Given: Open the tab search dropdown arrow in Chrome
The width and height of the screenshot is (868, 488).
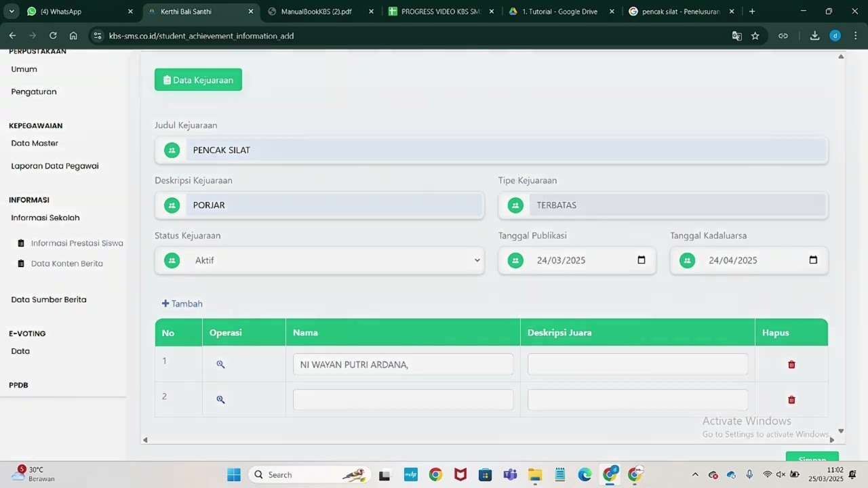Looking at the screenshot, I should click(12, 12).
